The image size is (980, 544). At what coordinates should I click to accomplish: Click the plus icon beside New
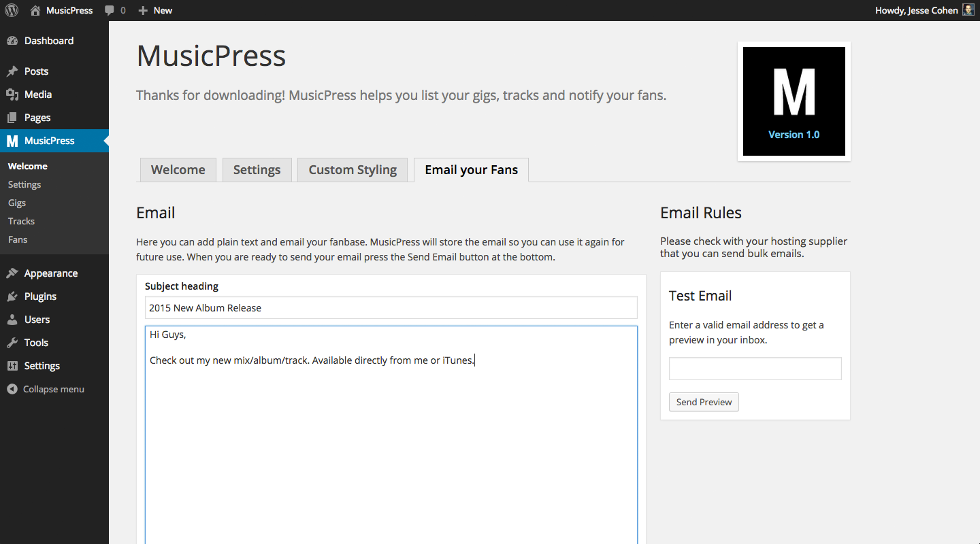[143, 10]
